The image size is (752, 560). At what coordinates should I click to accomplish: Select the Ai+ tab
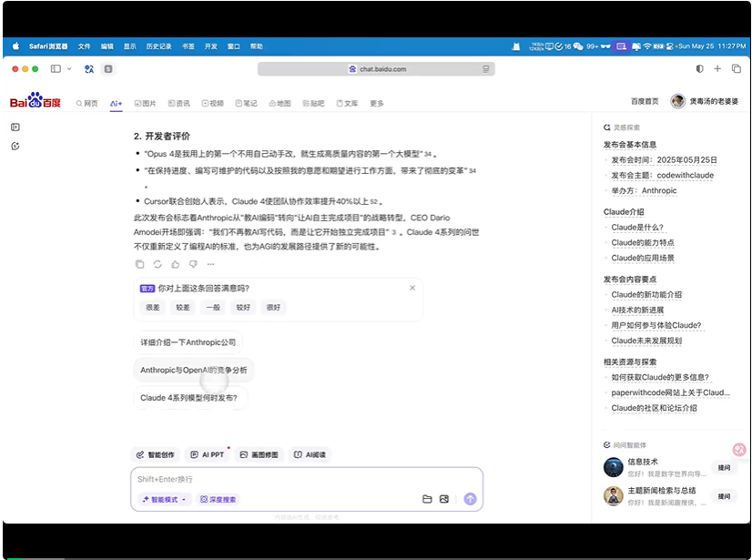coord(116,103)
